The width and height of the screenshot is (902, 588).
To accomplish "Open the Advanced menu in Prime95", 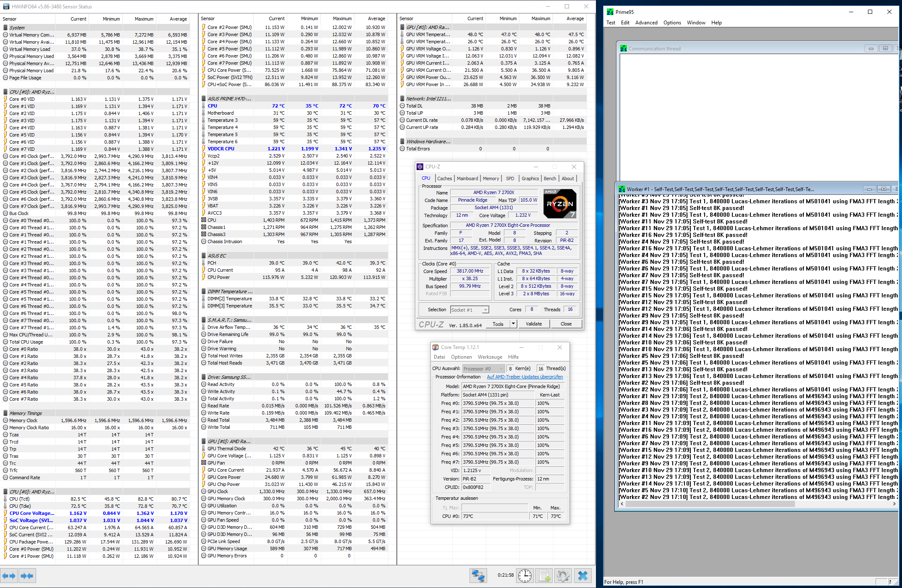I will [646, 23].
